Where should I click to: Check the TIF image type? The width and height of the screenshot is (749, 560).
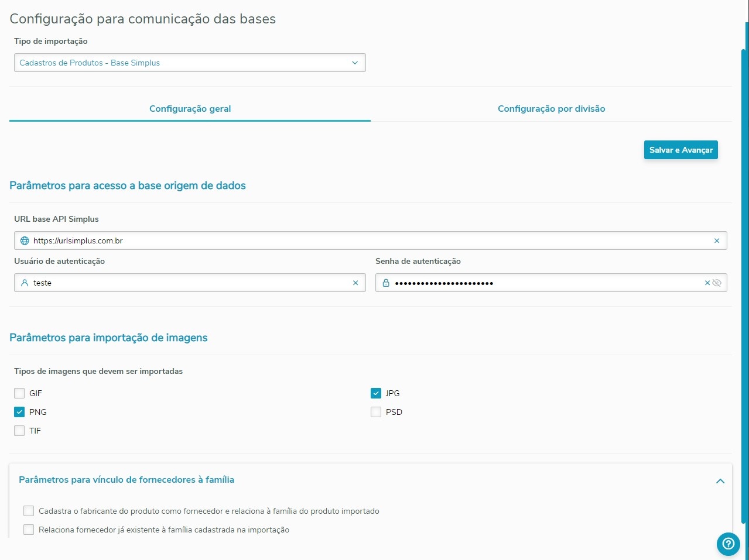[19, 431]
